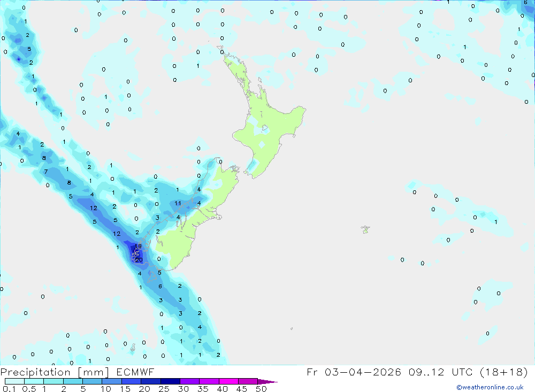Click the '40' legend scale label
The width and height of the screenshot is (535, 392).
222,389
